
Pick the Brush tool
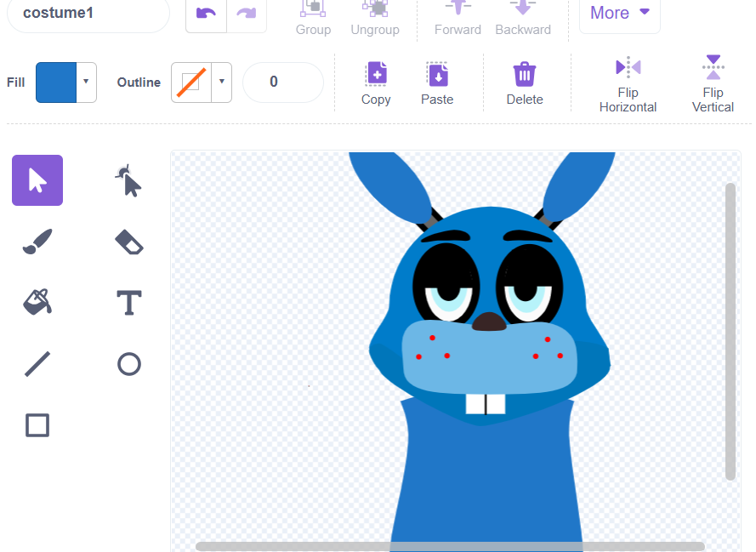coord(37,242)
